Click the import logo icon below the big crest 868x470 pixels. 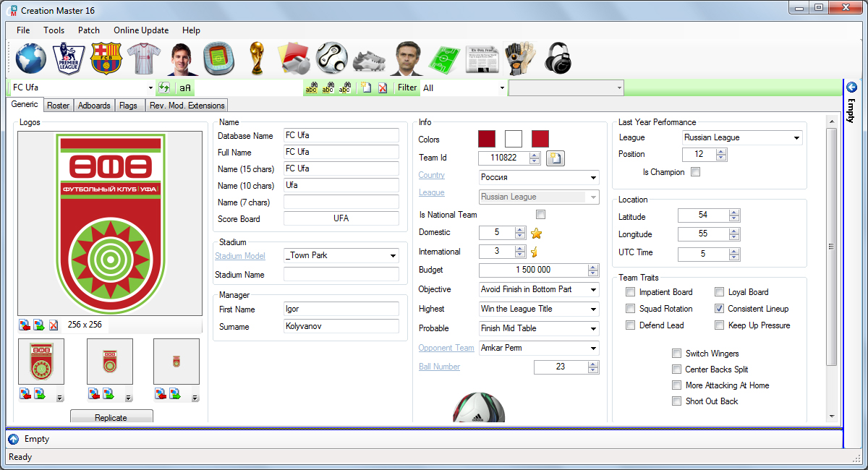(x=24, y=324)
